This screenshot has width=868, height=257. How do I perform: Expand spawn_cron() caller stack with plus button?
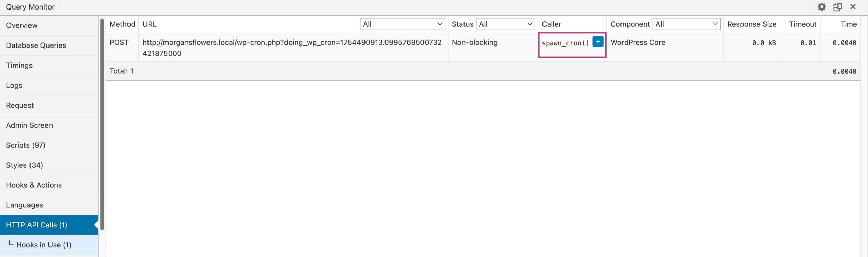pos(598,42)
